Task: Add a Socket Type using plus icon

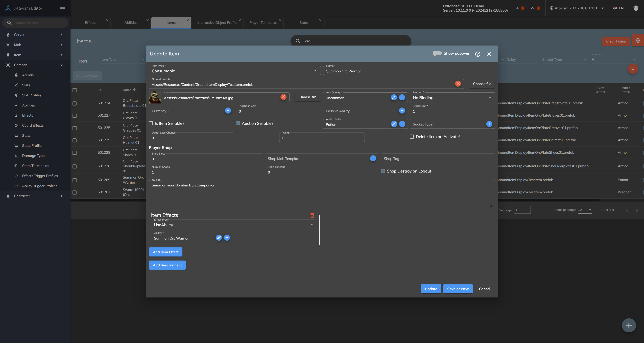Action: click(489, 124)
